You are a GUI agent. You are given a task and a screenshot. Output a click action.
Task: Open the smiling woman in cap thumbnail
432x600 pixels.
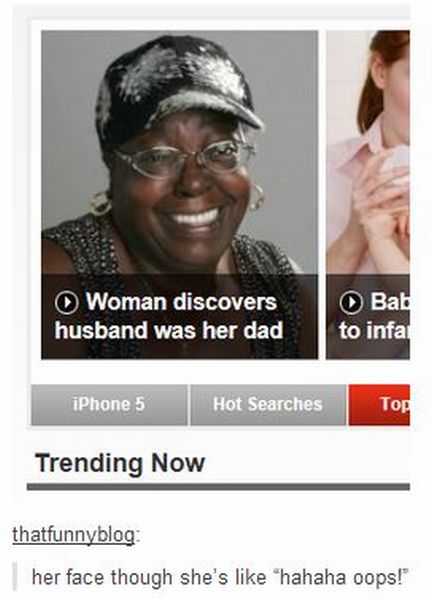(x=179, y=194)
